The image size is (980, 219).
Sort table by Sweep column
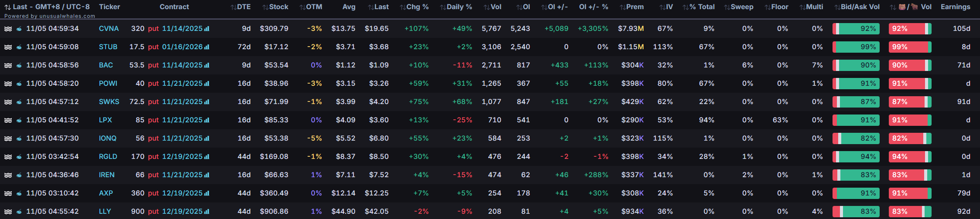(738, 7)
